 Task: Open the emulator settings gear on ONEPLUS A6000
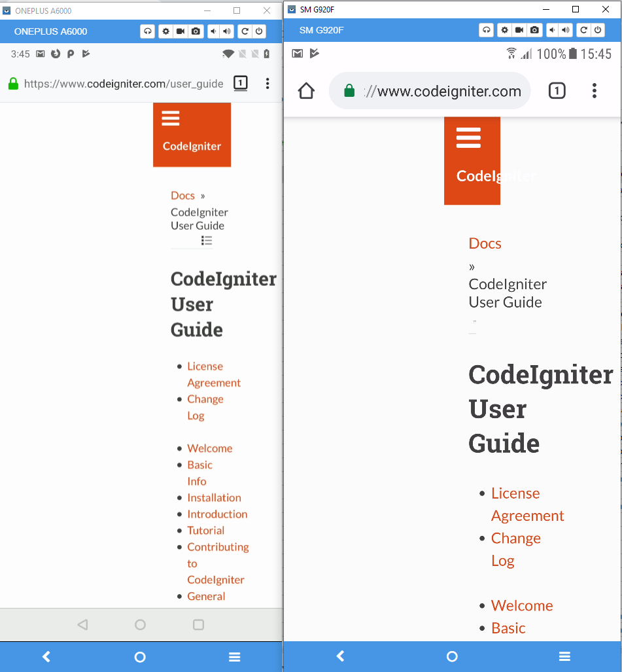165,31
